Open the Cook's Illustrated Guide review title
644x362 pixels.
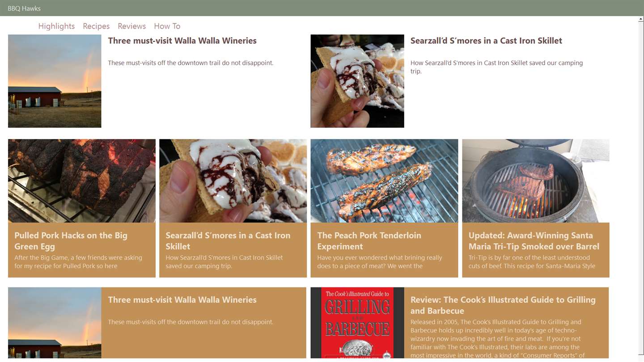503,305
